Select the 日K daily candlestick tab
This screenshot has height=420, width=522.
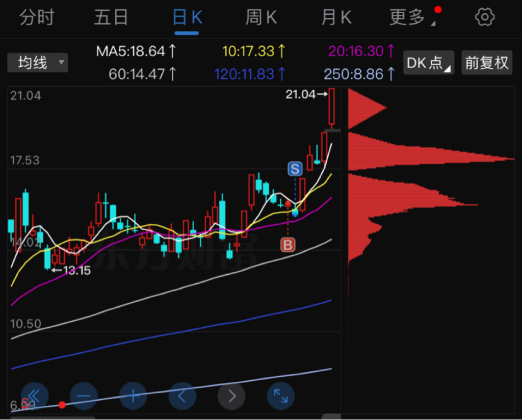coord(187,17)
